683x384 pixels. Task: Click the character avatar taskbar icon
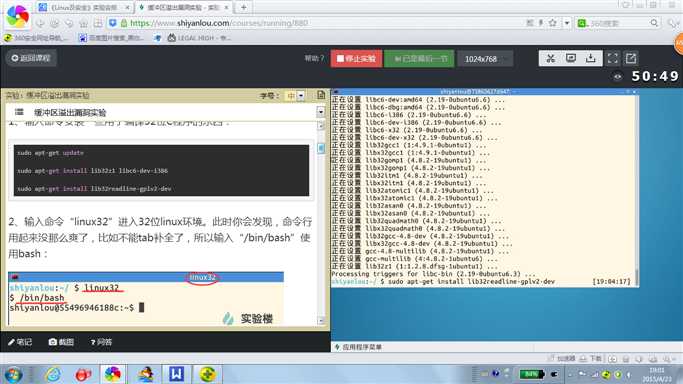(146, 374)
